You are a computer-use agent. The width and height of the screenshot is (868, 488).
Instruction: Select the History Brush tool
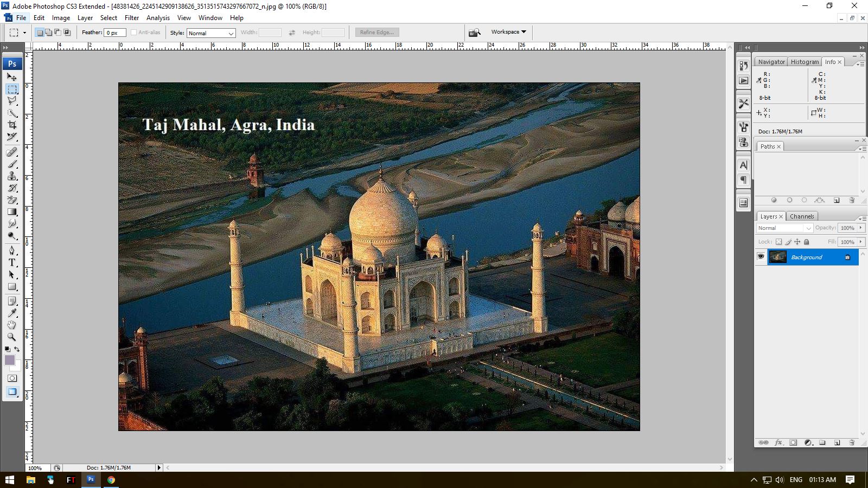tap(12, 188)
